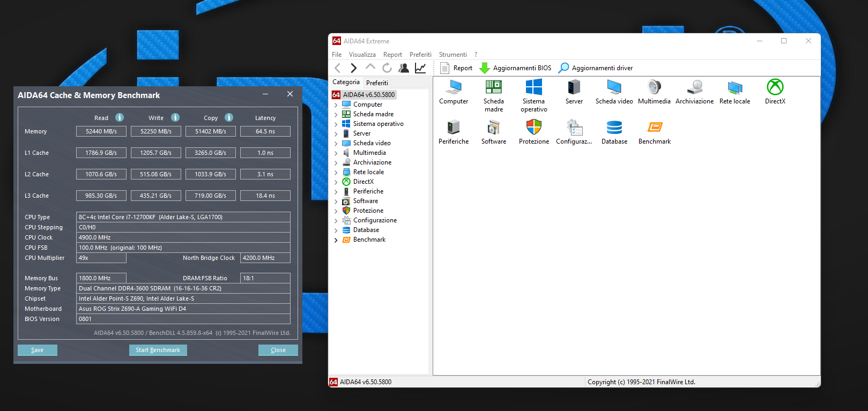Viewport: 868px width, 411px height.
Task: Click Aggiornamenti BIOS toolbar button
Action: pos(515,68)
